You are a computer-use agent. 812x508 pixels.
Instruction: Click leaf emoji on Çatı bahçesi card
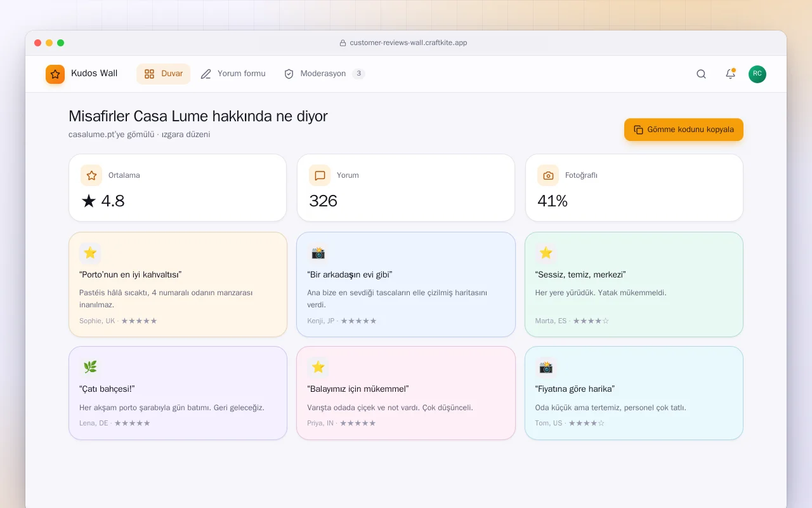(x=90, y=367)
